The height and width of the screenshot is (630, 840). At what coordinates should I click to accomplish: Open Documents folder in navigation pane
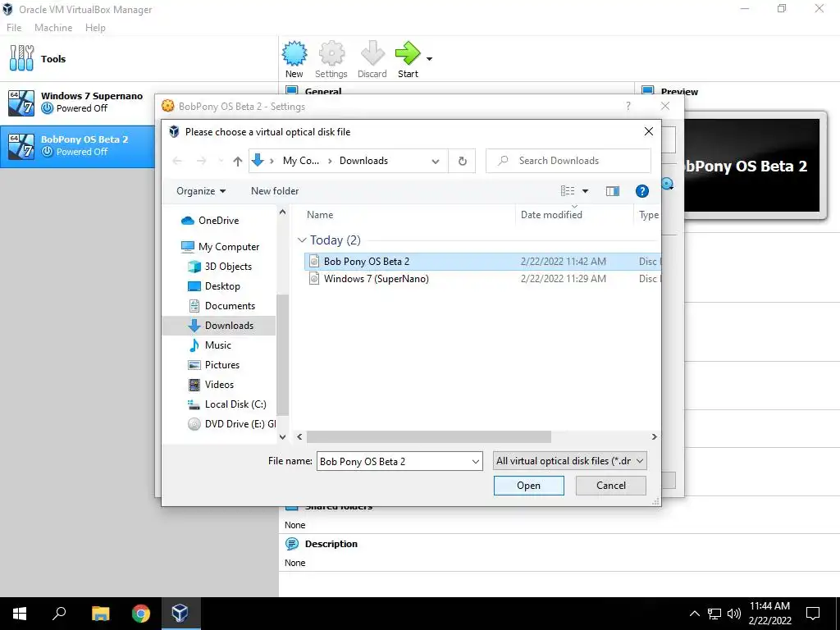[x=230, y=306]
